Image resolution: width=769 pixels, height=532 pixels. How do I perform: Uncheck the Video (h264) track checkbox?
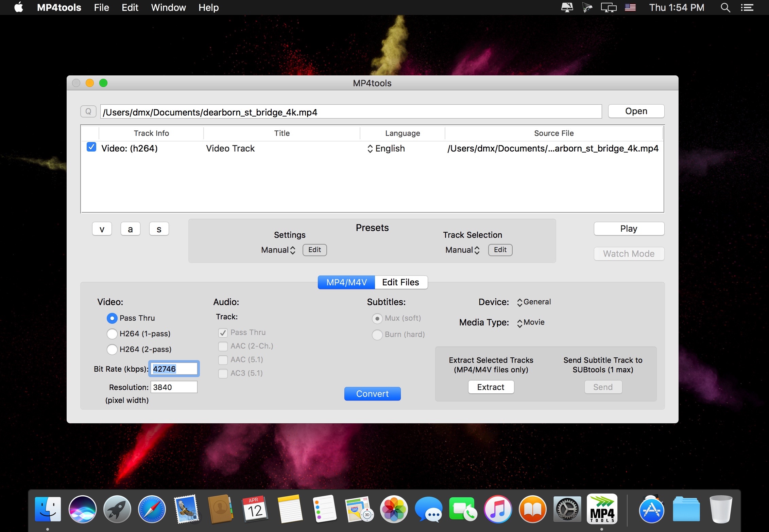coord(91,147)
